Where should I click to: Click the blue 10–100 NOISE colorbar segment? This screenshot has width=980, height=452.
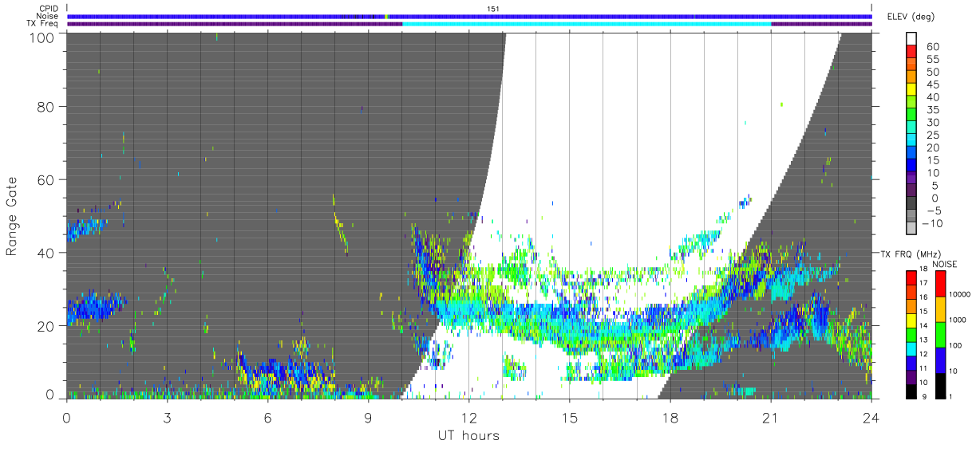(x=939, y=360)
